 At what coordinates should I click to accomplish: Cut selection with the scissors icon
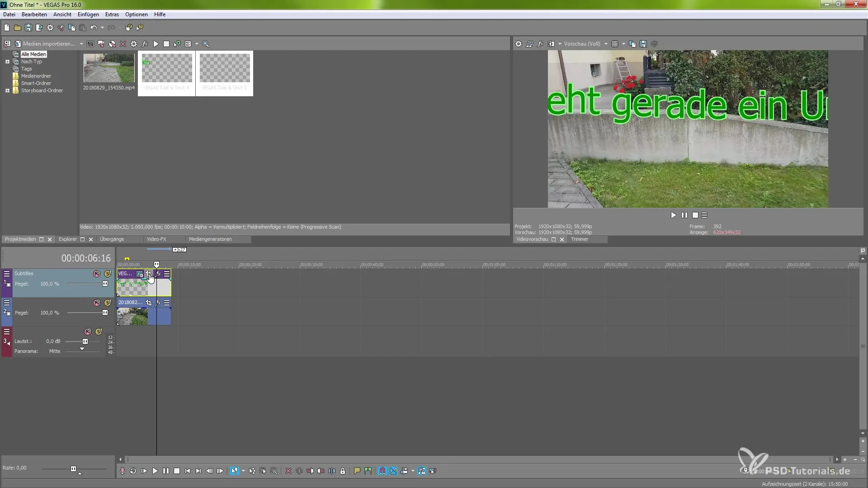pos(61,28)
